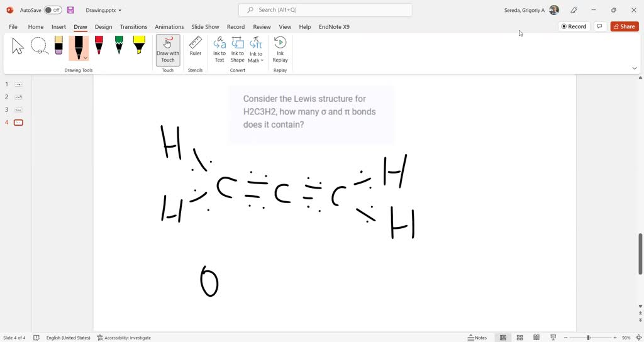
Task: Convert ink using Ink to Shape
Action: click(x=237, y=50)
